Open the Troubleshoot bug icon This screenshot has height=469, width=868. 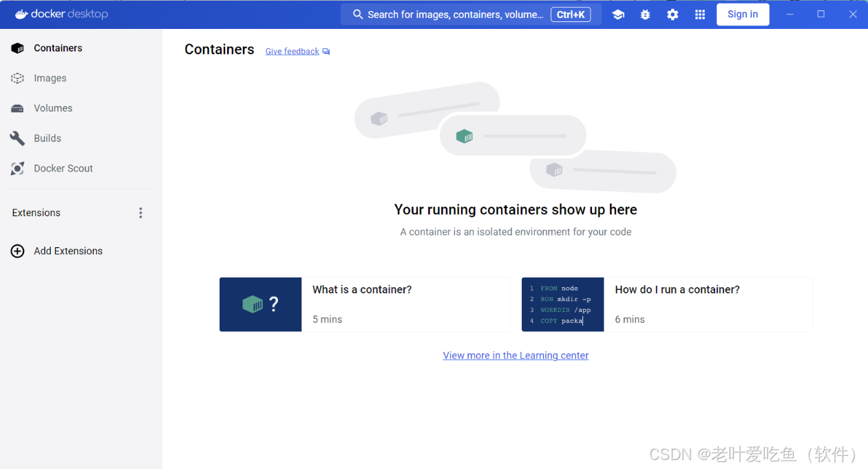click(x=645, y=14)
